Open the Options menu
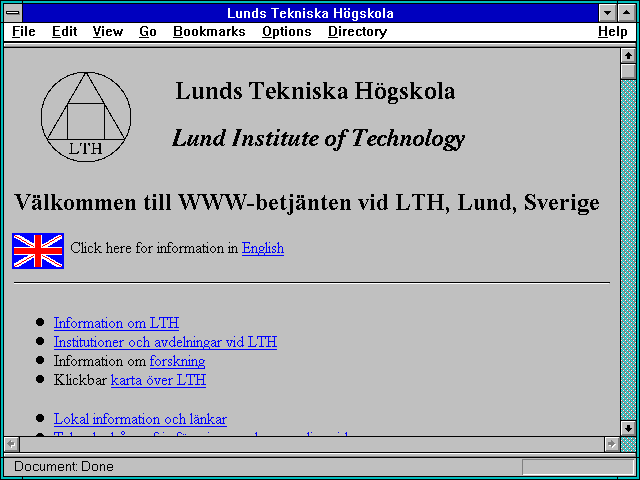This screenshot has width=640, height=480. 287,31
